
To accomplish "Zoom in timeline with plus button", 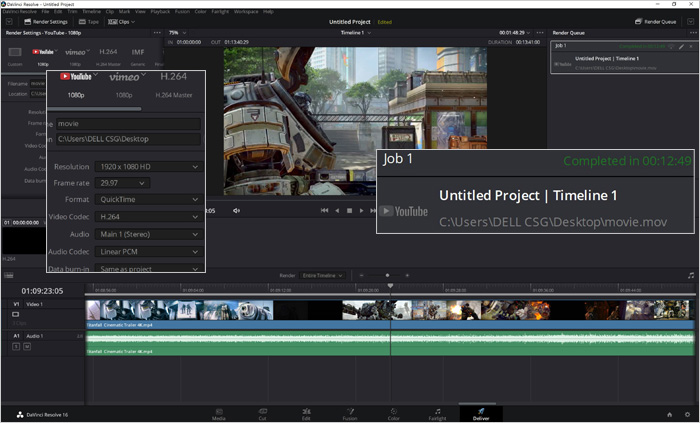I will [x=407, y=275].
